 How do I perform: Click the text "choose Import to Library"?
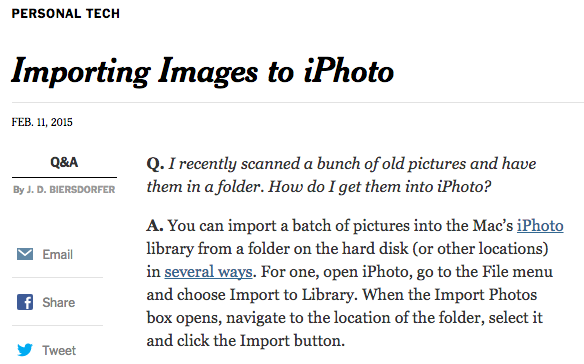[265, 295]
